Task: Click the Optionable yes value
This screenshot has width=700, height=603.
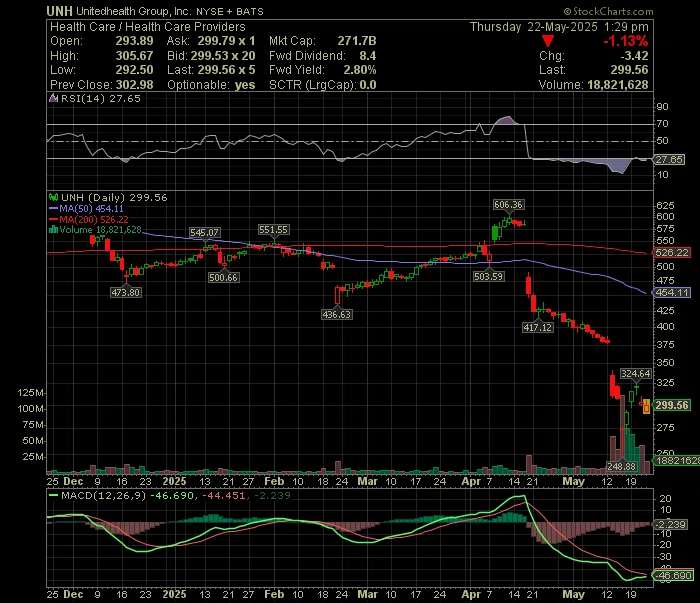Action: (245, 85)
